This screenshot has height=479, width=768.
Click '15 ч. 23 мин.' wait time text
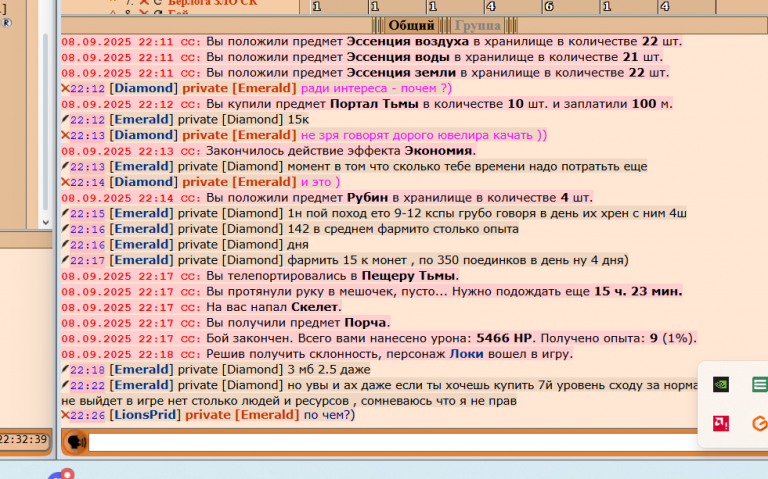[x=638, y=291]
